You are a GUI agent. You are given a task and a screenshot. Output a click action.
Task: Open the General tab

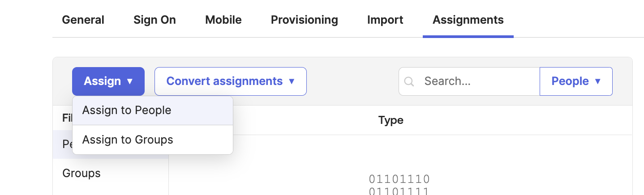coord(83,20)
